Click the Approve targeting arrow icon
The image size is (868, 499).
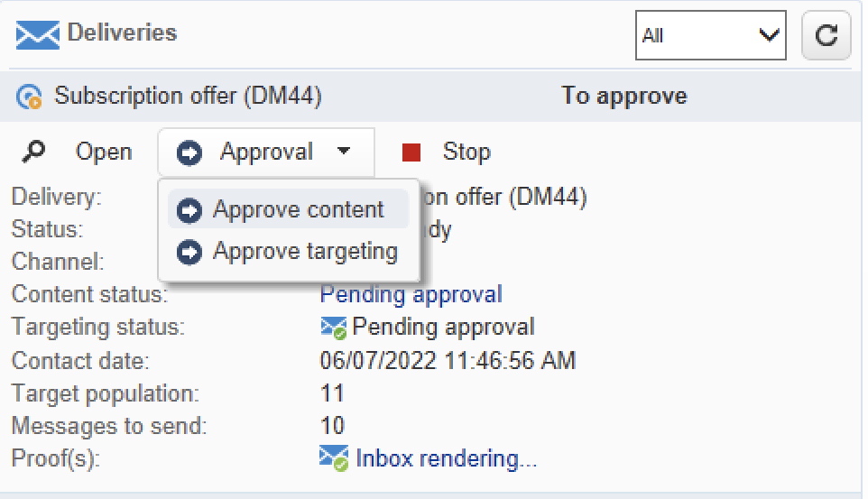pyautogui.click(x=189, y=252)
